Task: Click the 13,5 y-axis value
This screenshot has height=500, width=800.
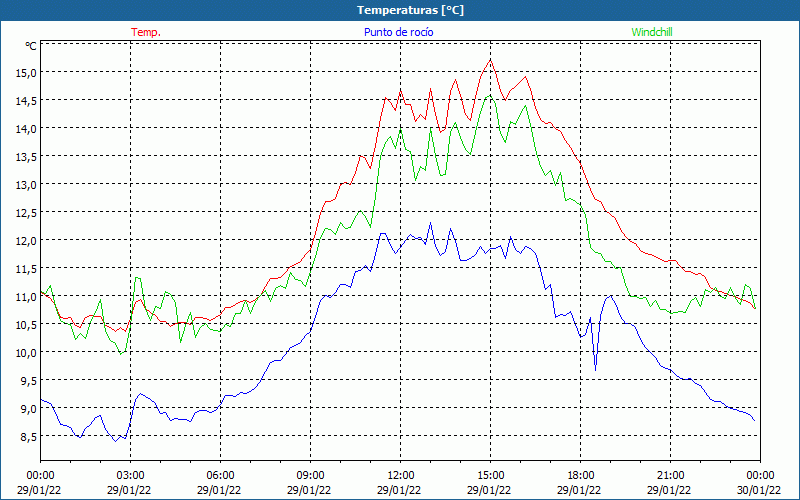Action: point(27,157)
